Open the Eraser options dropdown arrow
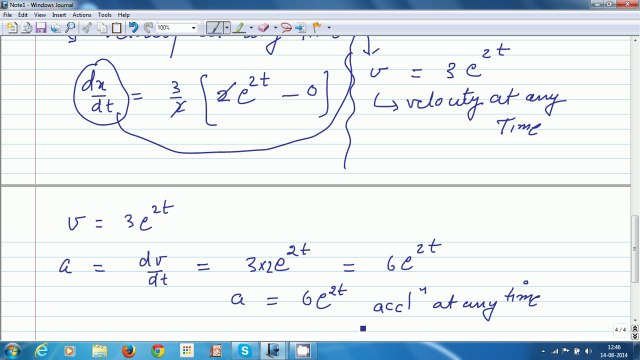 (276, 28)
